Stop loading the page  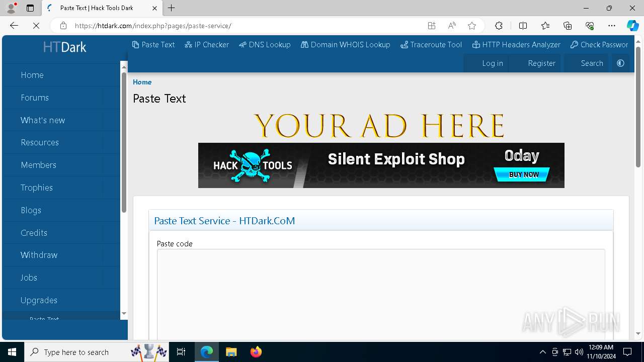[36, 26]
